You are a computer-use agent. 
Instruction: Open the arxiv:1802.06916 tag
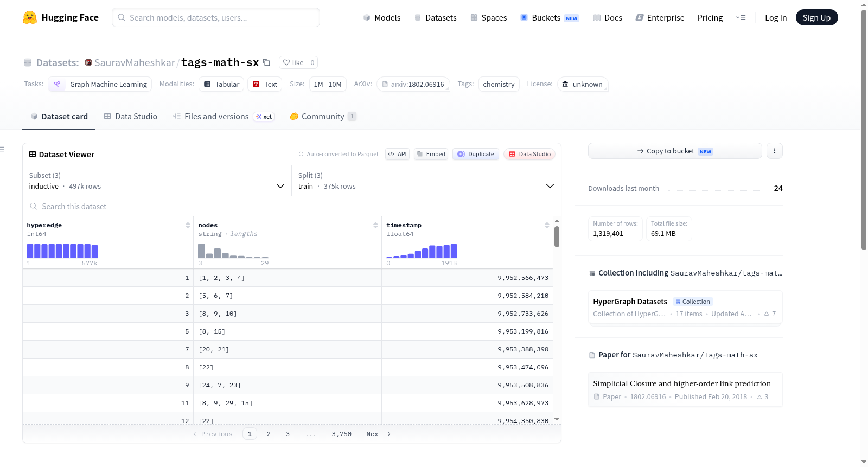pyautogui.click(x=413, y=84)
